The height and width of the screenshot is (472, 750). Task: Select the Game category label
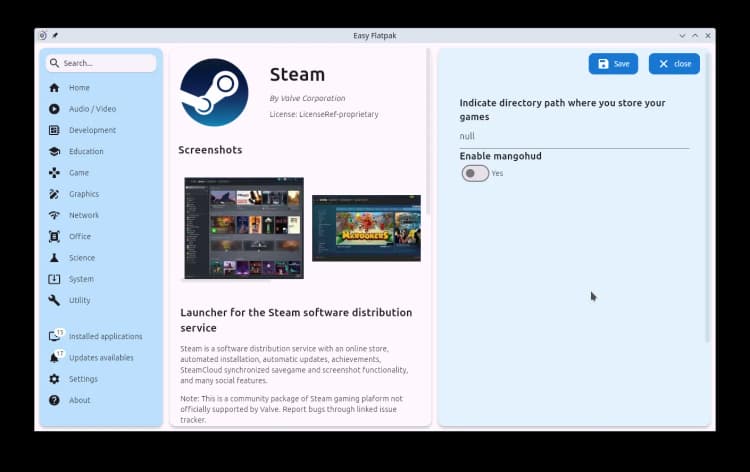tap(79, 173)
